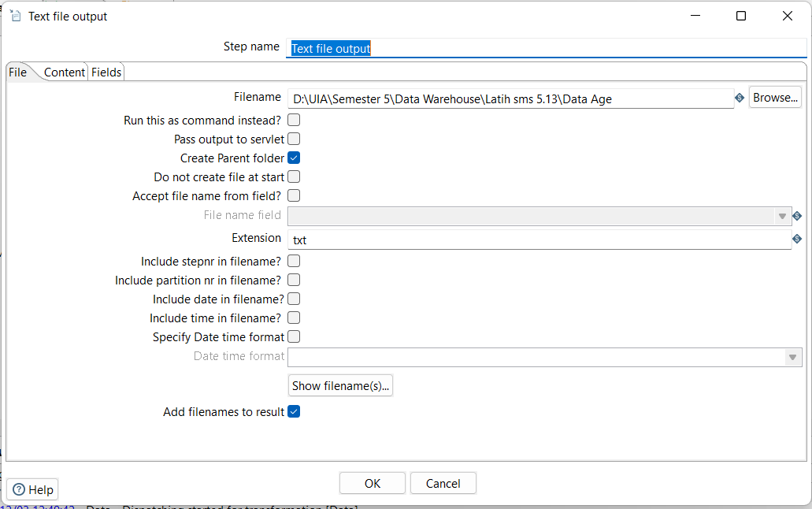Click the Help question mark icon
Screen dimensions: 812x509
coord(19,489)
